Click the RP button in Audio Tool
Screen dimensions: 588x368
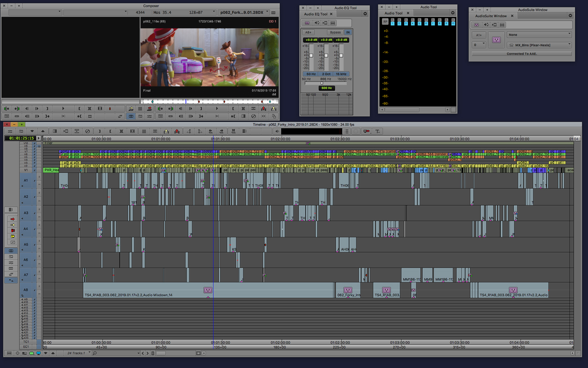point(385,21)
